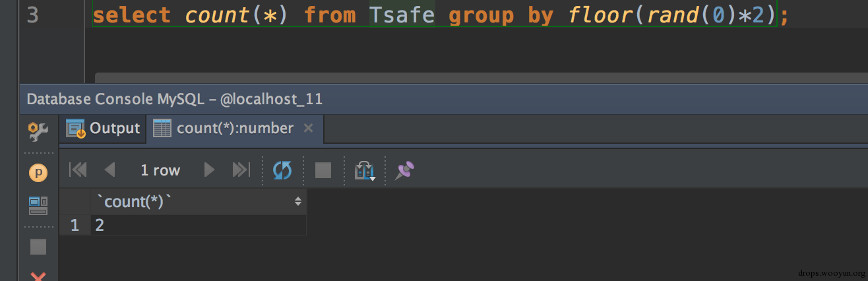This screenshot has width=868, height=281.
Task: Stop query with toolbar square button
Action: (323, 171)
